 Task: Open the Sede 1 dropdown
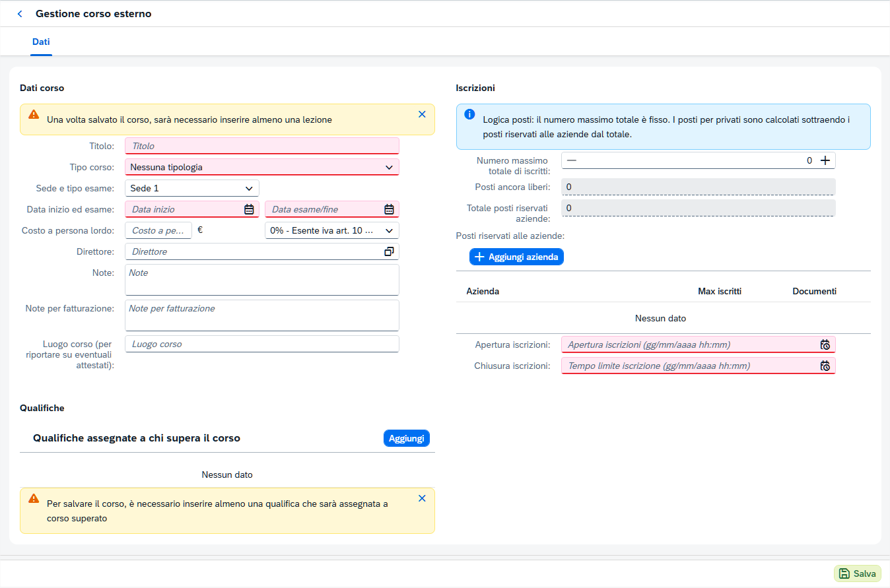[x=192, y=188]
